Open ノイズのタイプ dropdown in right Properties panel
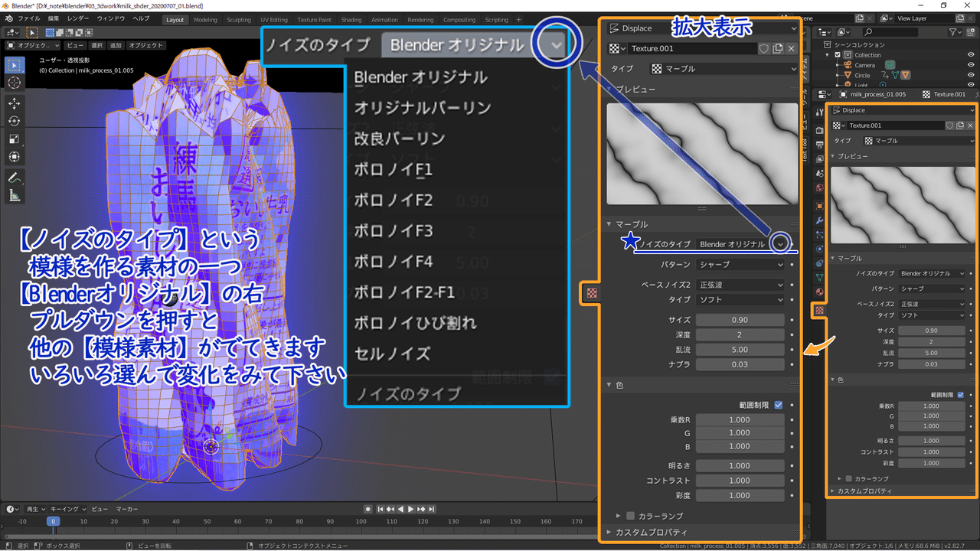 [932, 273]
